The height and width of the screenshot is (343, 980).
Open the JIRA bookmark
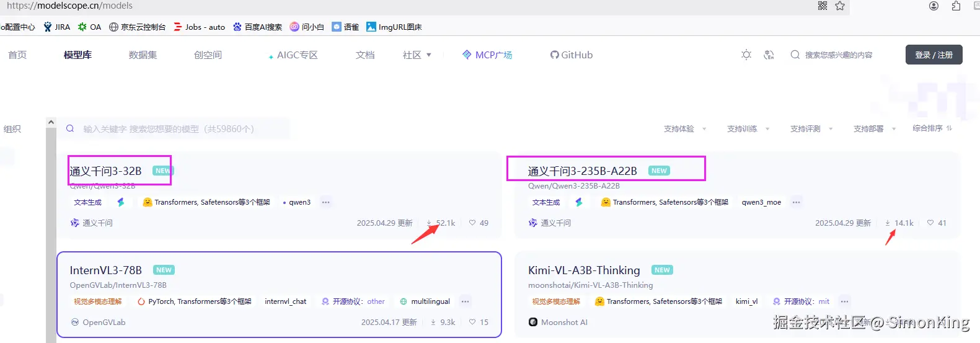(56, 27)
